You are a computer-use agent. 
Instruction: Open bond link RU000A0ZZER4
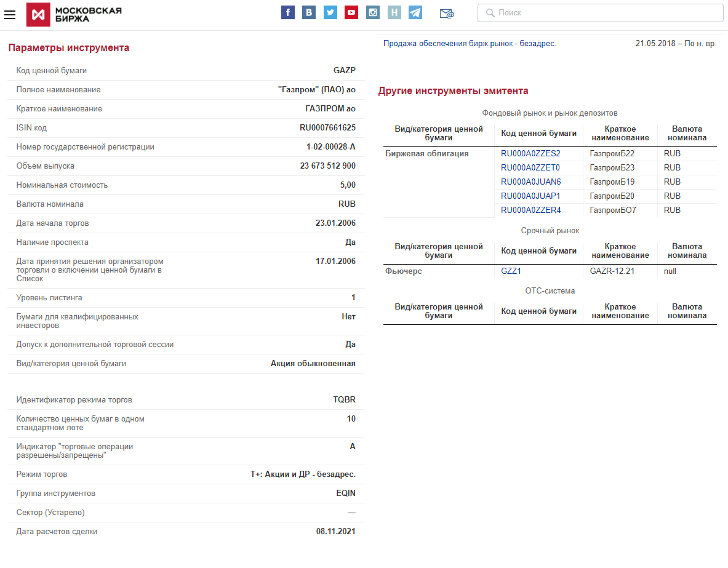[530, 210]
